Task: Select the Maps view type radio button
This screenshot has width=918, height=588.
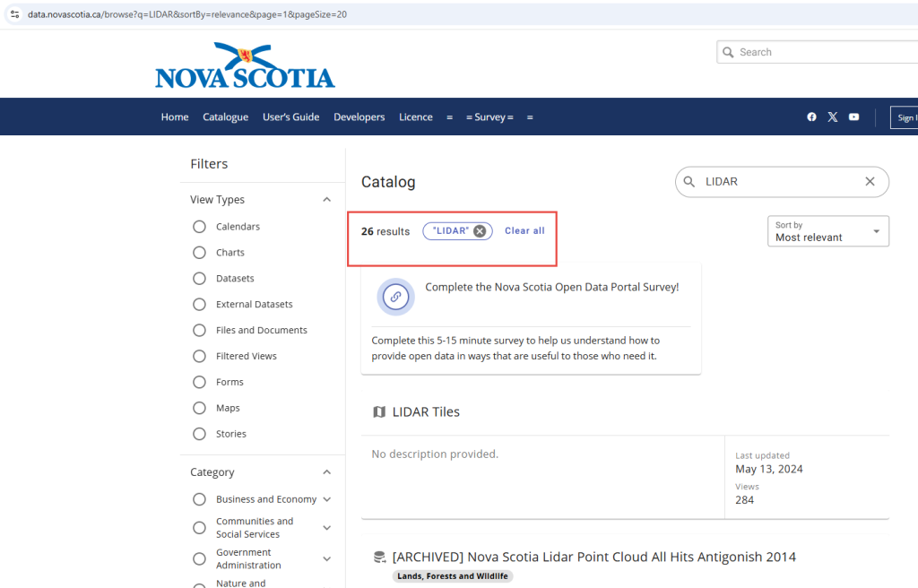Action: tap(199, 408)
